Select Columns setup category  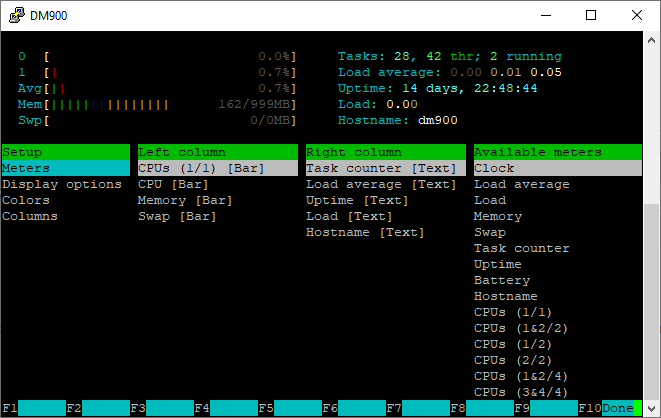point(30,216)
